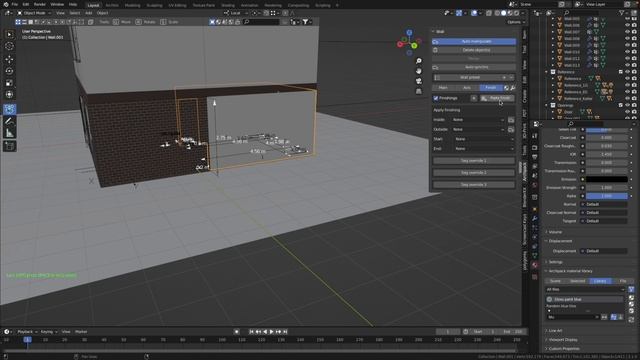The image size is (640, 360).
Task: Toggle render camera icon for Wall.010
Action: coord(634,52)
